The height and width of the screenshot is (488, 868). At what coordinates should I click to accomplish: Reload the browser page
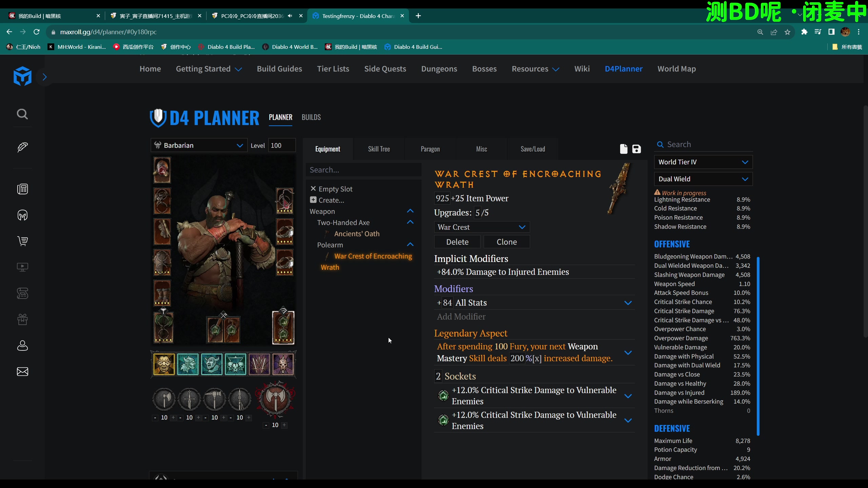(37, 32)
